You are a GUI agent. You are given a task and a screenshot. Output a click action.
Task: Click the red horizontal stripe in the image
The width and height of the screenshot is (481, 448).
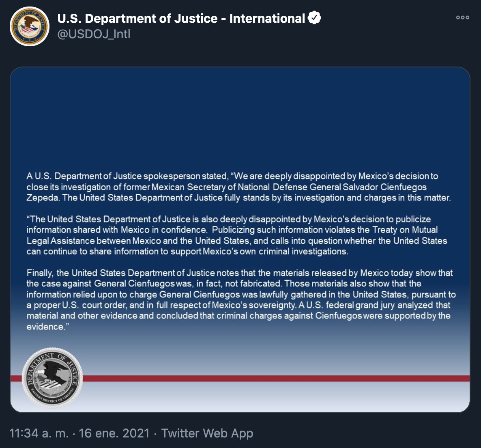pyautogui.click(x=276, y=378)
